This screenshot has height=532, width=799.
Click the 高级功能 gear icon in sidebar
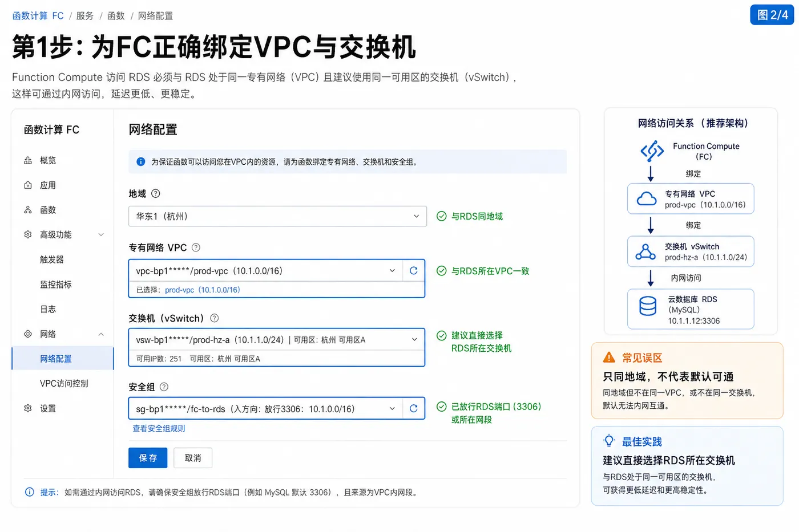click(28, 235)
